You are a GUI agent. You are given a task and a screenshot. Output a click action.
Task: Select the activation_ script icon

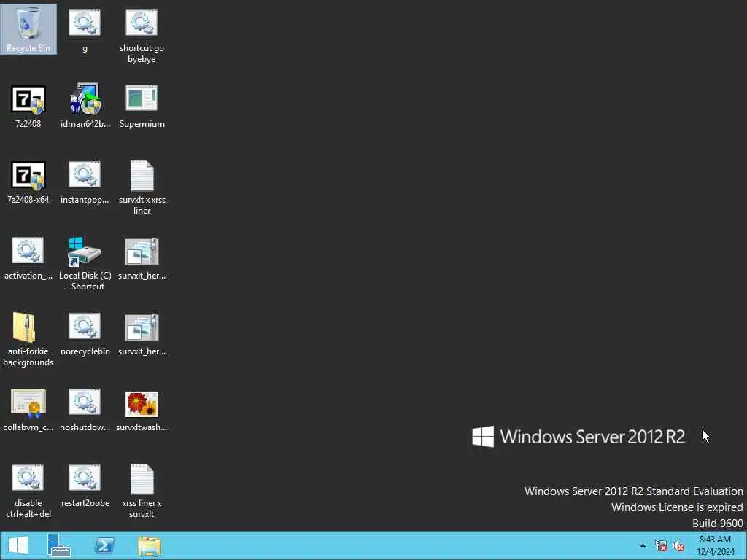(28, 257)
